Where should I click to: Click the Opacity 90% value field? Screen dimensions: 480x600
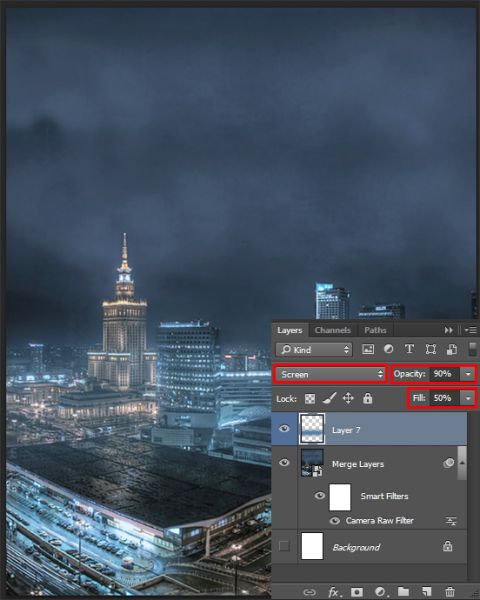point(444,374)
